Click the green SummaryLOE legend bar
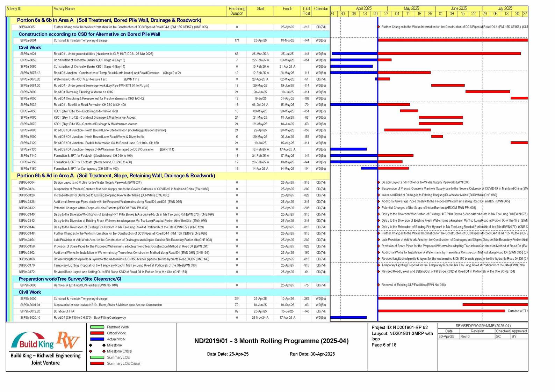This screenshot has height=392, width=555. point(97,357)
